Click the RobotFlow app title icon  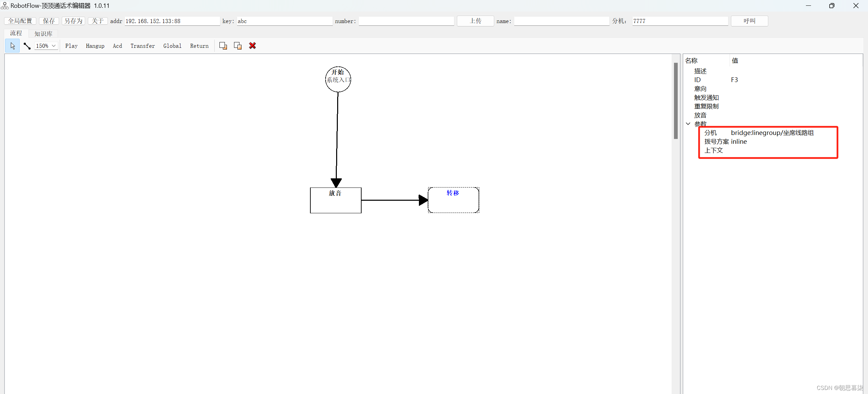click(x=5, y=6)
